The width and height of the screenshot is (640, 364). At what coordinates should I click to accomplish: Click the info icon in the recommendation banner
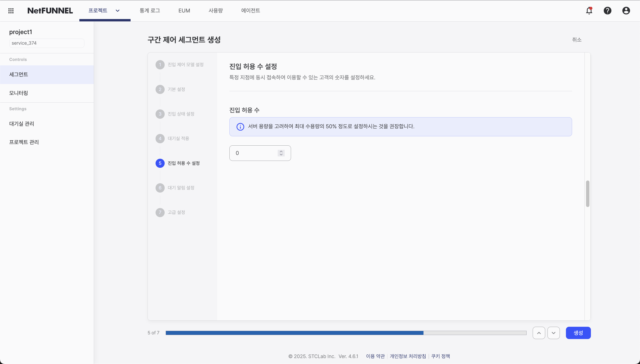pos(240,127)
